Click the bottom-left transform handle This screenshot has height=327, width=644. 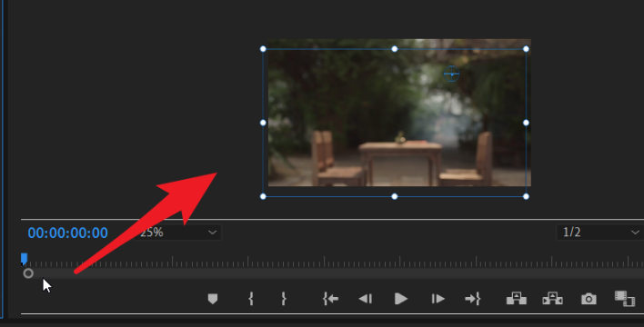(x=263, y=196)
